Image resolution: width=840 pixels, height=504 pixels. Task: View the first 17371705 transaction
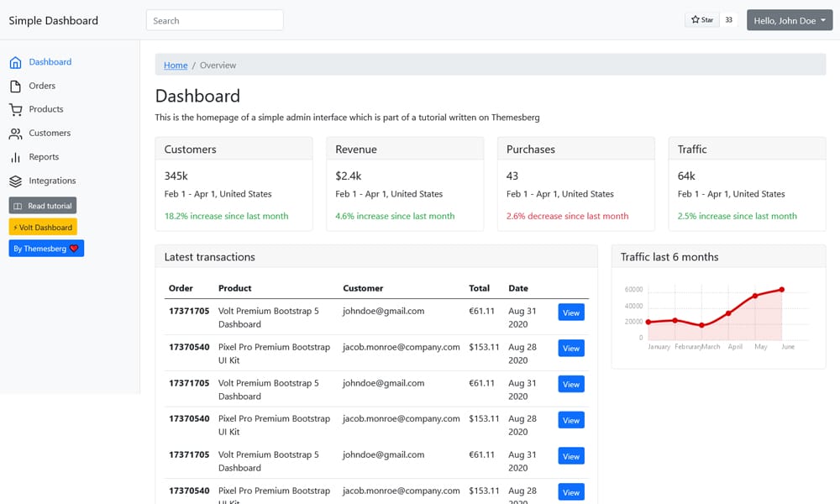570,312
